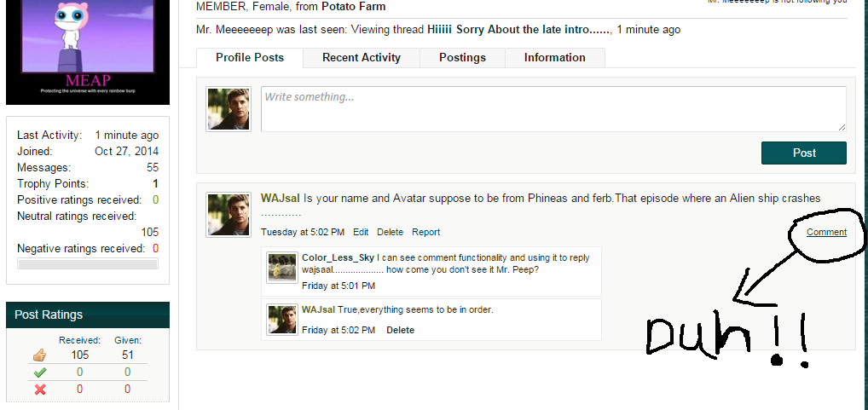Click the 'Received:' column header

(x=79, y=340)
